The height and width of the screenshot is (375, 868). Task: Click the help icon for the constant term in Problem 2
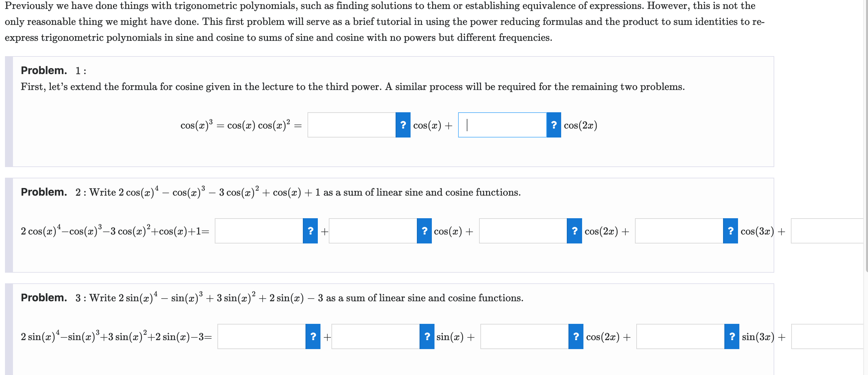point(310,231)
